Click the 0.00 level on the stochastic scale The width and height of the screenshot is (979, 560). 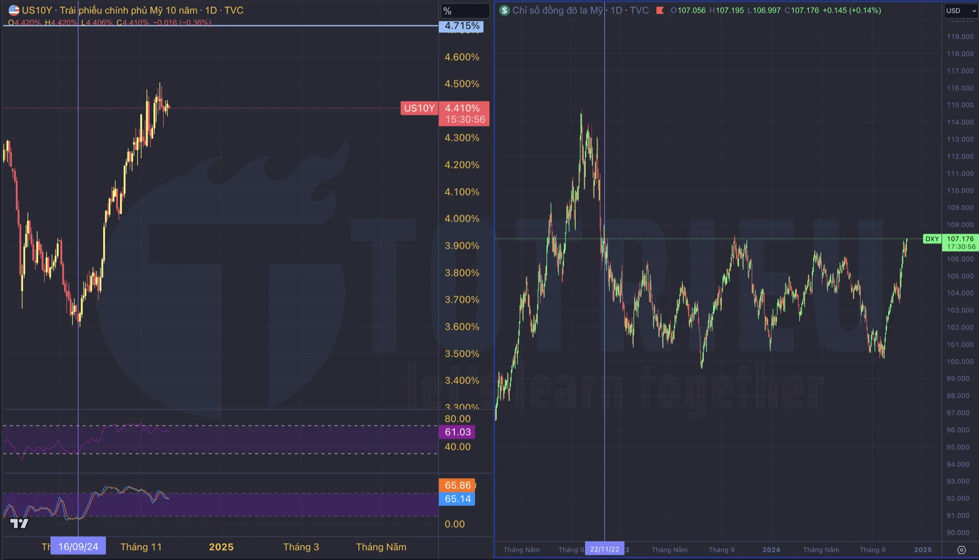(454, 524)
